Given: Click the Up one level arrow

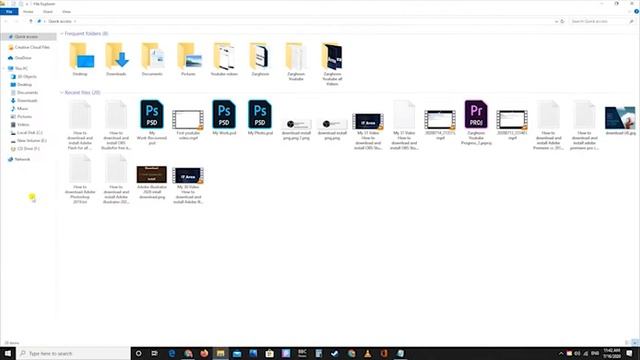Looking at the screenshot, I should (x=31, y=21).
